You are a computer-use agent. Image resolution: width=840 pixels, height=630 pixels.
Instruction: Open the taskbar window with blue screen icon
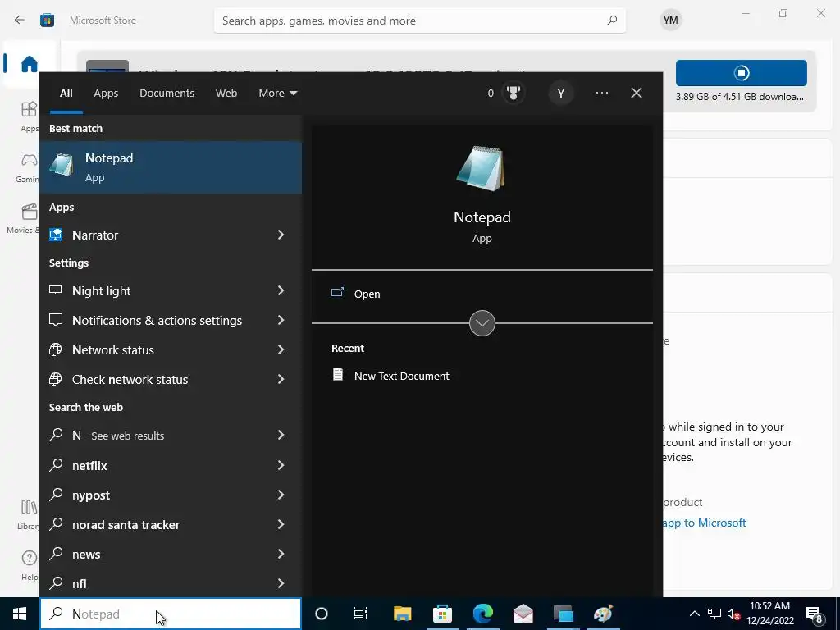(x=563, y=614)
